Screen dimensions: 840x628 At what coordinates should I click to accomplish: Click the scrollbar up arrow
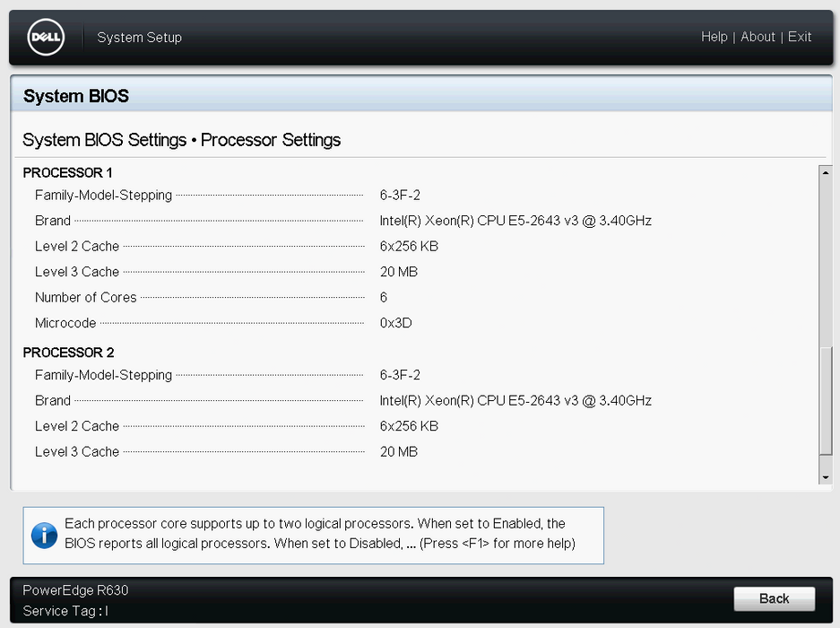click(x=826, y=172)
